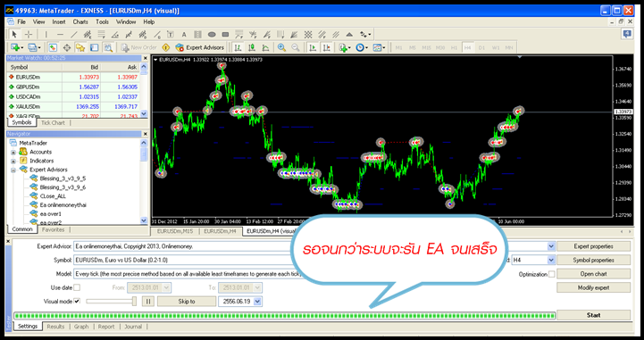644x340 pixels.
Task: Pause the visual backtest
Action: (148, 302)
